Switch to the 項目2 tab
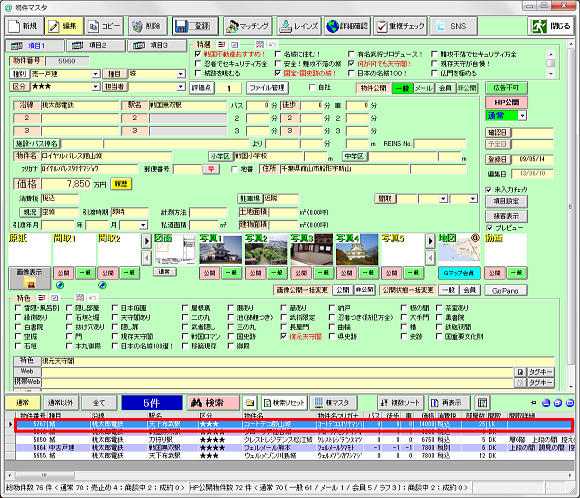This screenshot has width=580, height=498. (x=96, y=46)
